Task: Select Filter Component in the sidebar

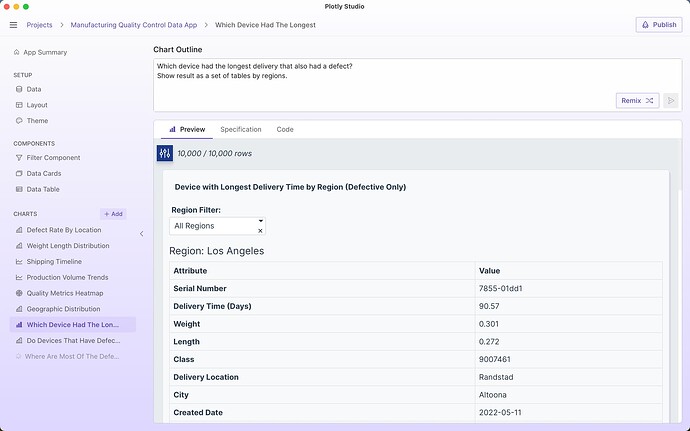Action: point(53,158)
